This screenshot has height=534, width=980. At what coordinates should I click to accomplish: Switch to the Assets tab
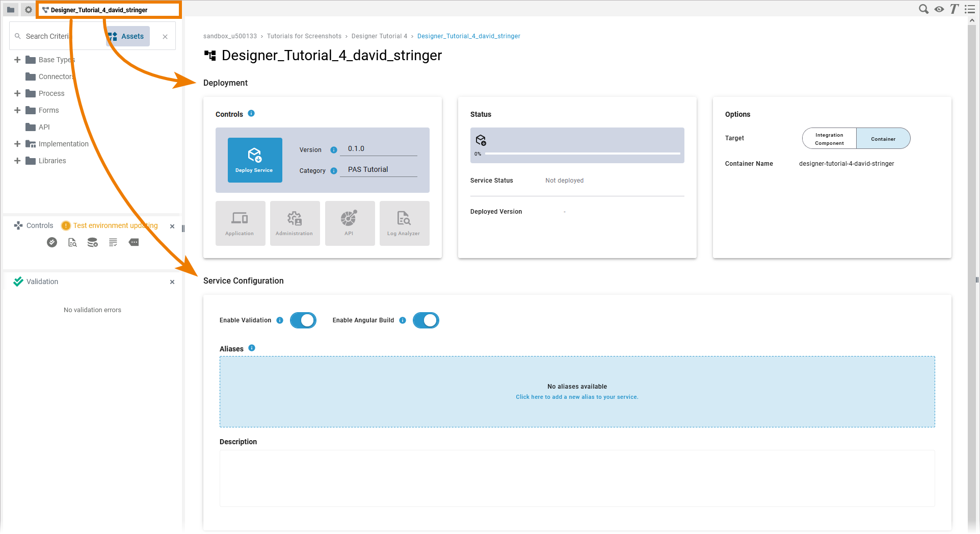click(128, 36)
